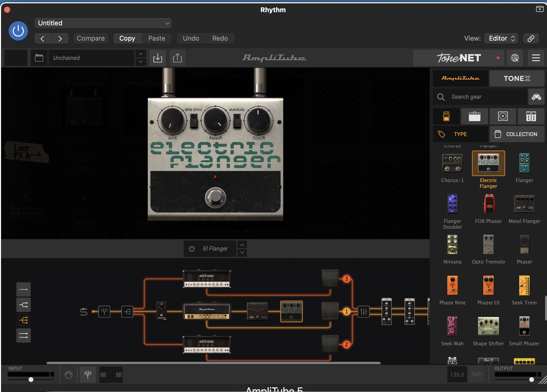
Task: Select the amplifier gear category icon
Action: tap(474, 116)
